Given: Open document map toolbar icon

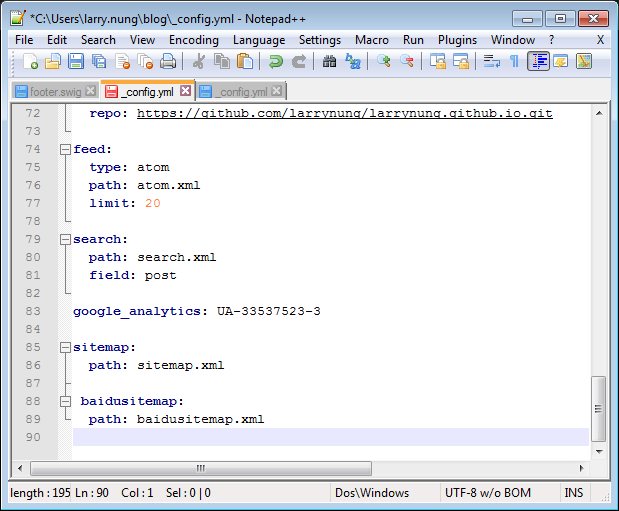Looking at the screenshot, I should pyautogui.click(x=584, y=62).
